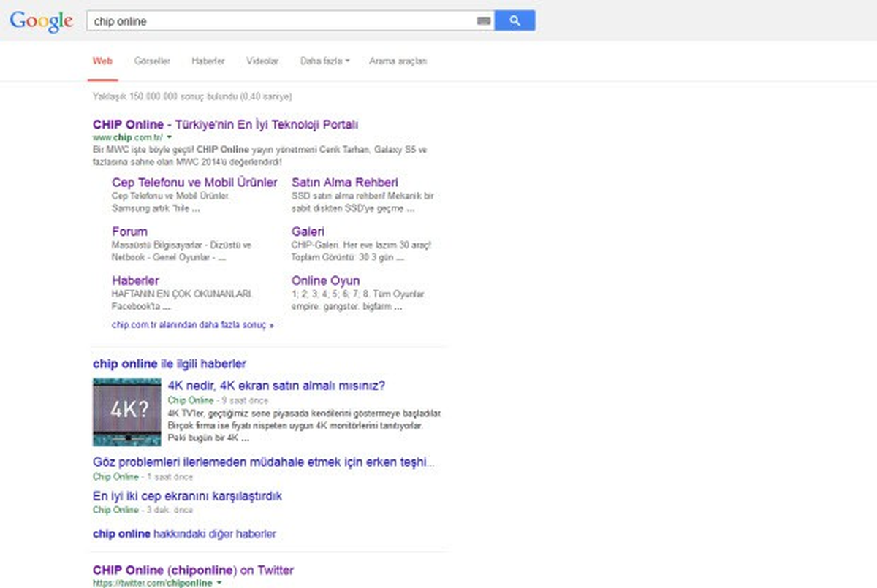The height and width of the screenshot is (588, 877).
Task: Click 'chip online ile ilgili haberler' heading
Action: click(170, 364)
